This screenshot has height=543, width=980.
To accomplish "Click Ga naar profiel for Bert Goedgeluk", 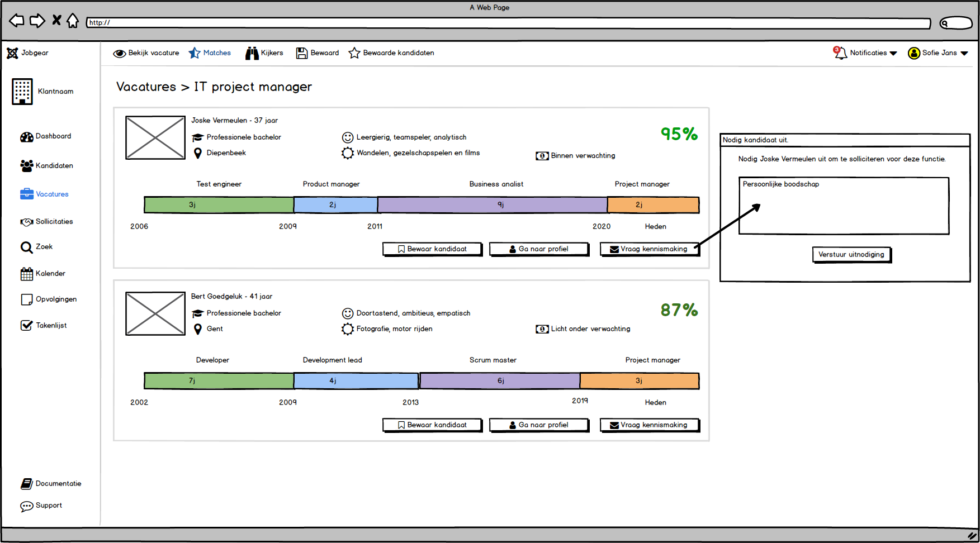I will pyautogui.click(x=539, y=425).
